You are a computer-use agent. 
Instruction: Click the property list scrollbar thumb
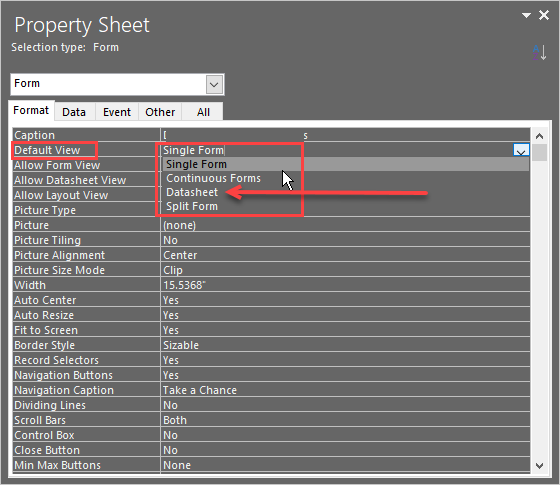tap(539, 152)
